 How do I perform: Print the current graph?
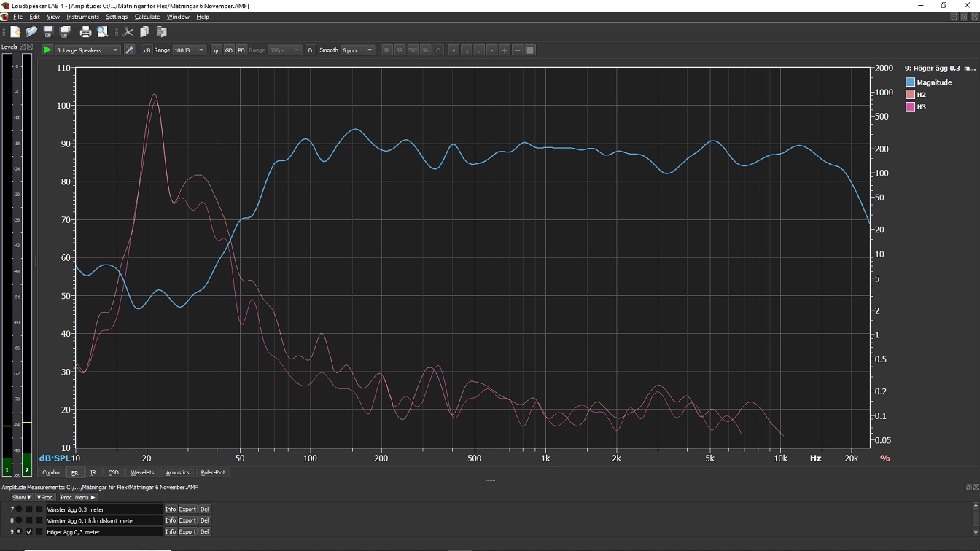(x=85, y=31)
